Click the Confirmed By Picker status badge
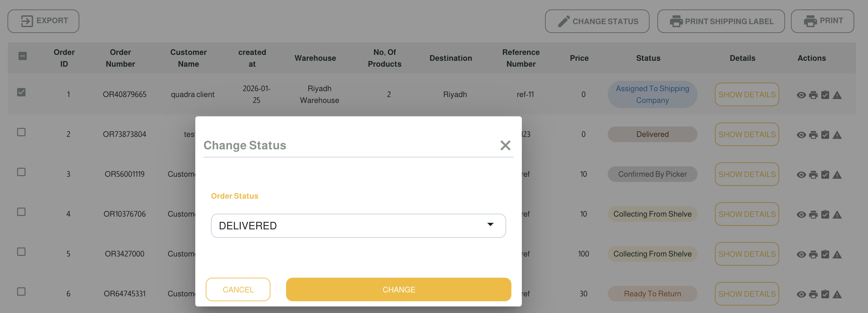 click(x=652, y=174)
